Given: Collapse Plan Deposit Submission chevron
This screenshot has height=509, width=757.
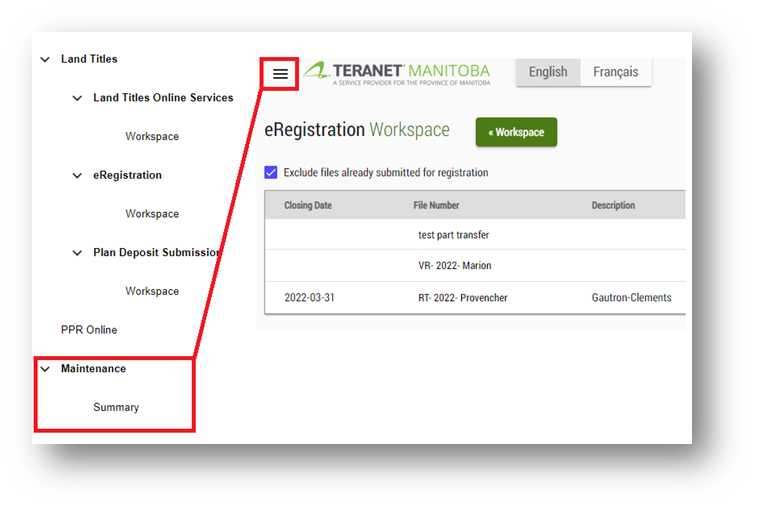Looking at the screenshot, I should tap(78, 253).
